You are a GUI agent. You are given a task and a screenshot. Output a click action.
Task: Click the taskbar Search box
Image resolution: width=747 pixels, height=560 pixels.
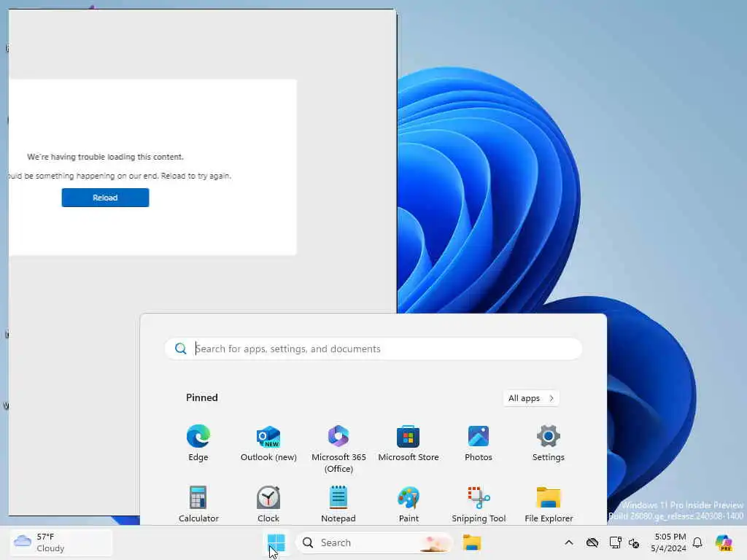(x=374, y=542)
